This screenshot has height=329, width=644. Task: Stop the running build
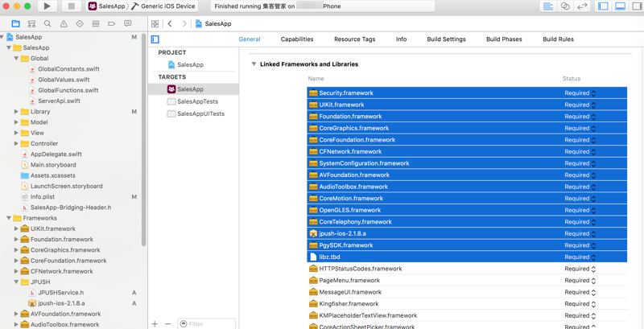point(72,6)
